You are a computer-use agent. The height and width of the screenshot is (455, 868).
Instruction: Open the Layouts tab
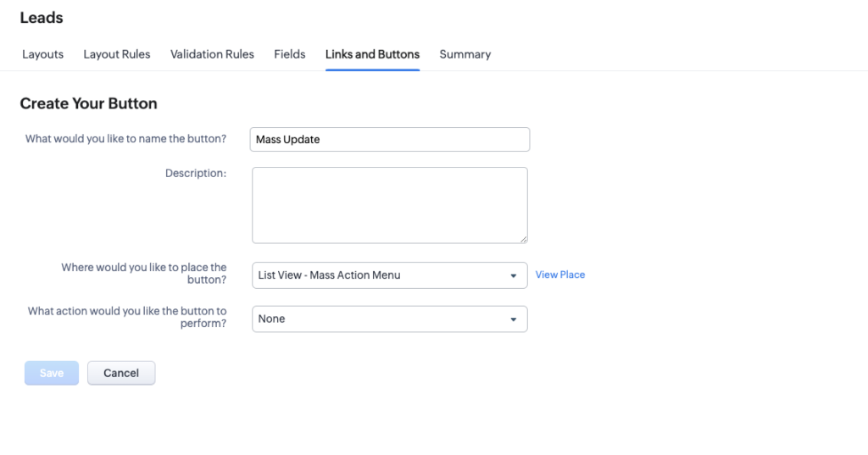42,54
